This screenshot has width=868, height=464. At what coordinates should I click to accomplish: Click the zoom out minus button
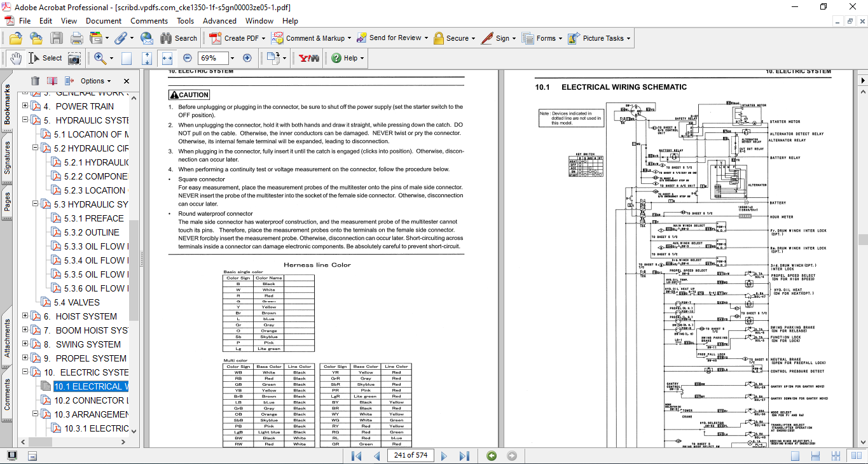(x=188, y=58)
